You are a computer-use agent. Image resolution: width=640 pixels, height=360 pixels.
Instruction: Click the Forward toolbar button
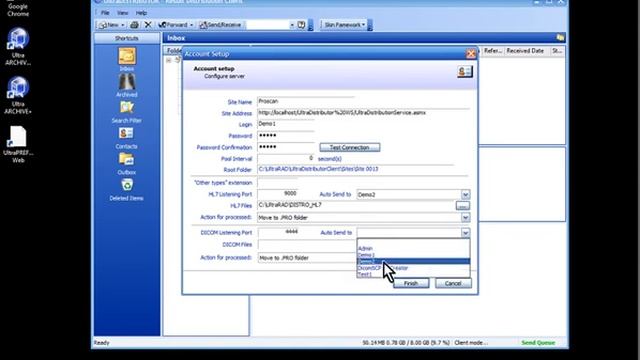coord(176,25)
